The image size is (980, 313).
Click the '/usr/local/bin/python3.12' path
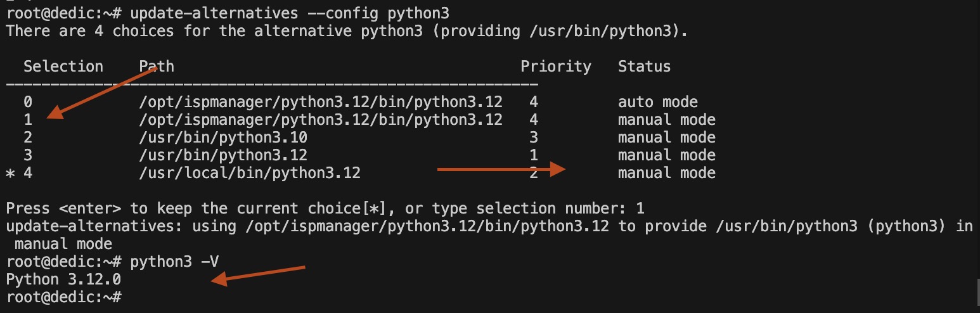click(x=250, y=173)
